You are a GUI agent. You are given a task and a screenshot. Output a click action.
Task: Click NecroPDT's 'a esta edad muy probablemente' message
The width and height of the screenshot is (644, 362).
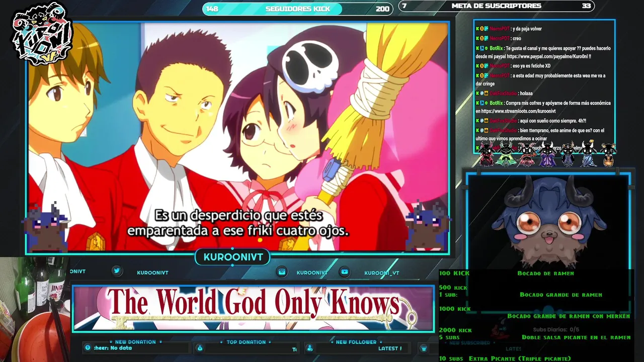[x=541, y=79]
